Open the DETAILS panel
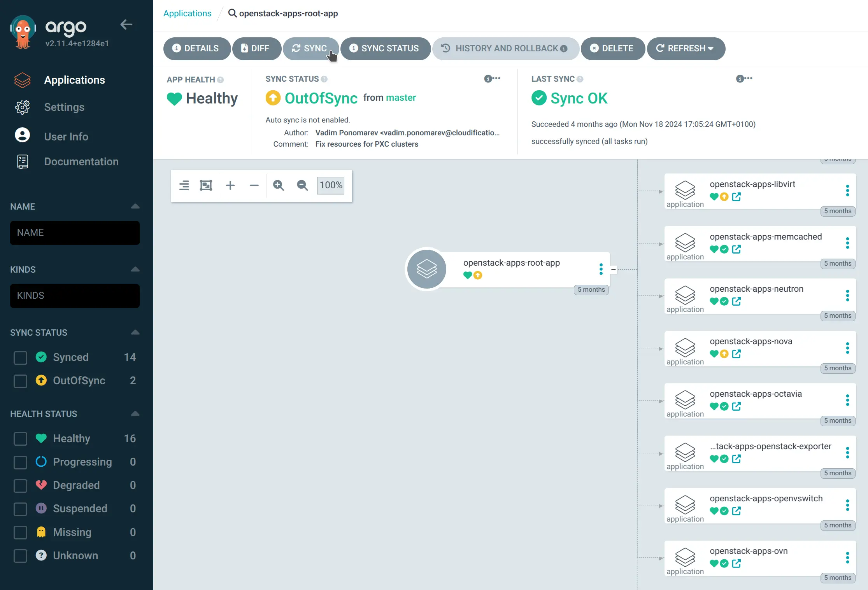The image size is (868, 590). click(x=197, y=49)
